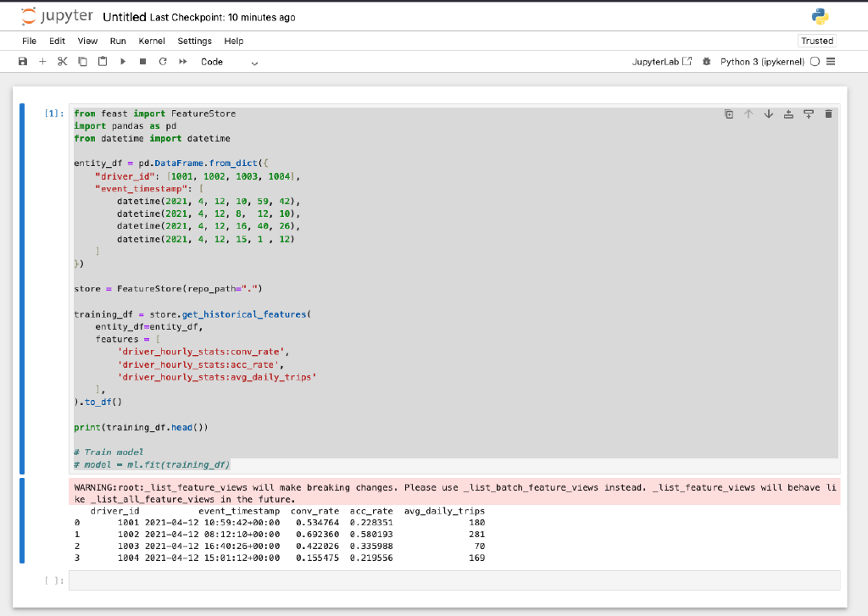Click 'get_historical_features' in the code
The width and height of the screenshot is (868, 616).
(x=244, y=314)
